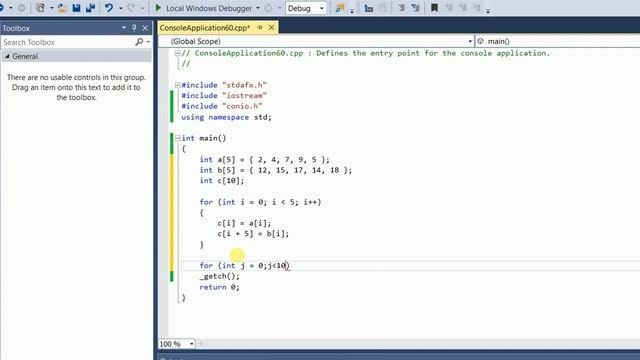
Task: Open Toolbox window position dropdown arrow
Action: pyautogui.click(x=124, y=28)
